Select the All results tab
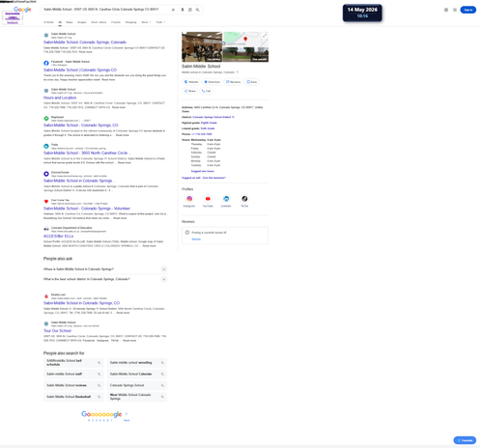 point(60,22)
